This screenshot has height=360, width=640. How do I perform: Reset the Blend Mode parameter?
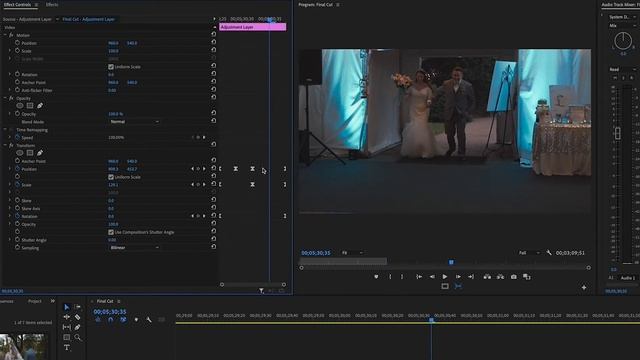(213, 121)
